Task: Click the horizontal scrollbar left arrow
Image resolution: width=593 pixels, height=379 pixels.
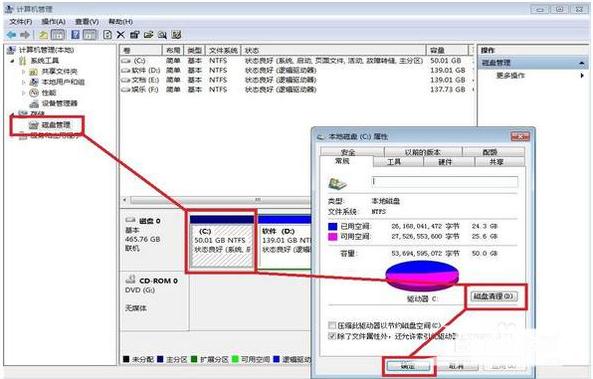Action: 125,200
